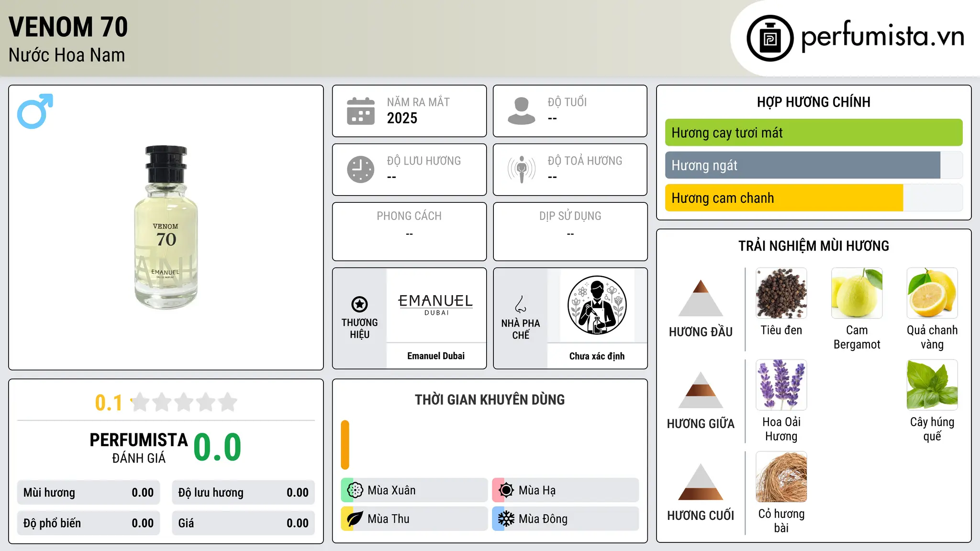Viewport: 980px width, 551px height.
Task: Click the Hương đầu pyramid icon
Action: point(701,298)
